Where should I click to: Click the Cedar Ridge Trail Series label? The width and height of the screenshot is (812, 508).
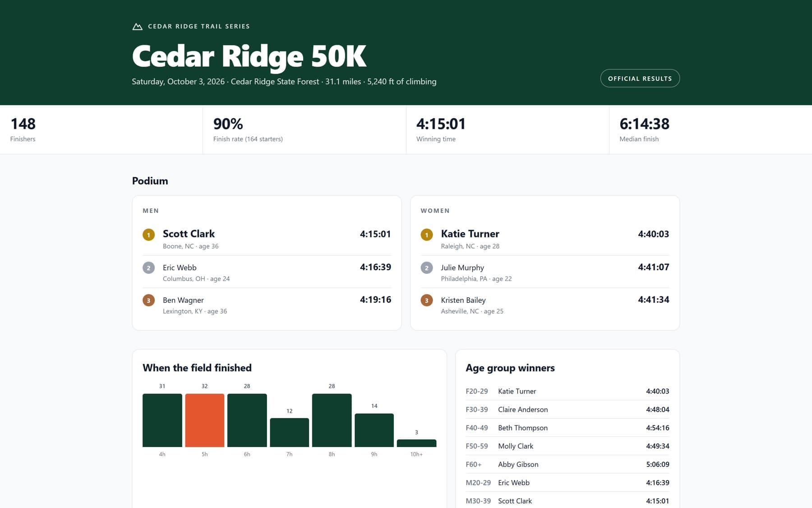point(199,27)
